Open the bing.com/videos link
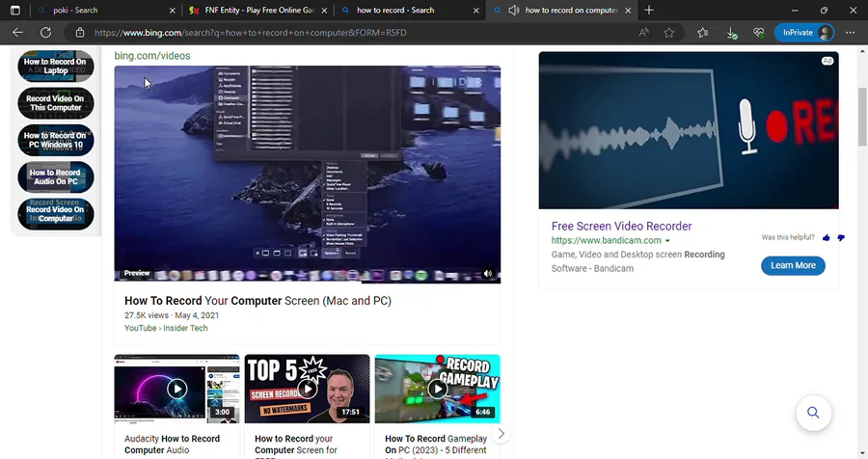This screenshot has width=868, height=459. point(152,55)
